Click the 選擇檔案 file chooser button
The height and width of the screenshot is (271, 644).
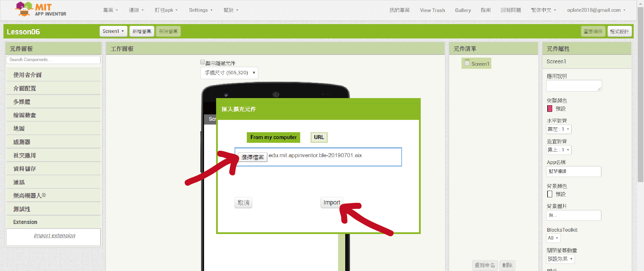(253, 157)
